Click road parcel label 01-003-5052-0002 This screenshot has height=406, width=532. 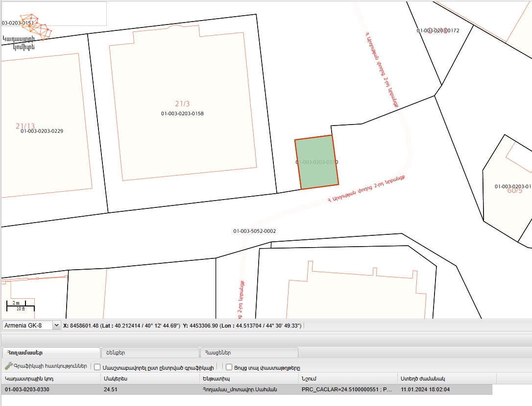point(254,231)
